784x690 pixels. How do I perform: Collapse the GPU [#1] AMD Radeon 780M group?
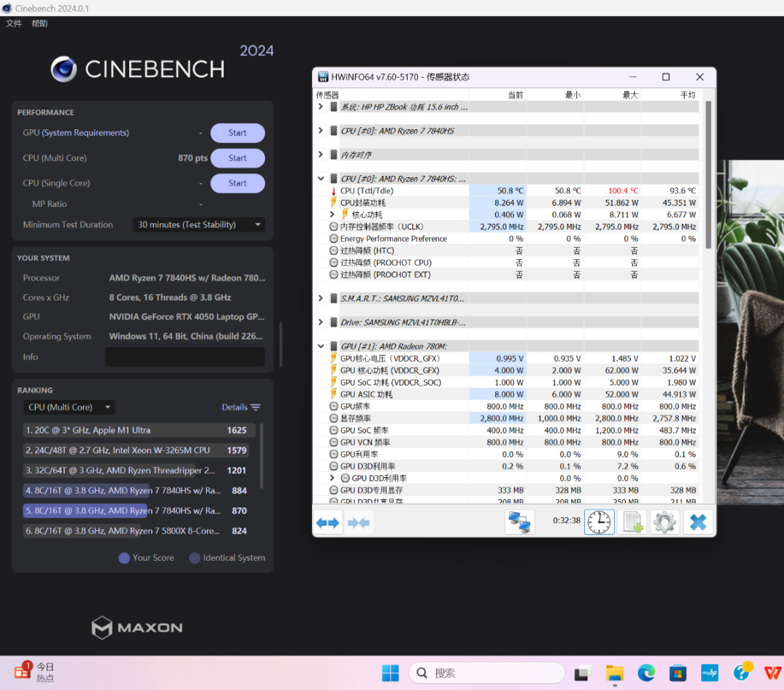tap(321, 346)
